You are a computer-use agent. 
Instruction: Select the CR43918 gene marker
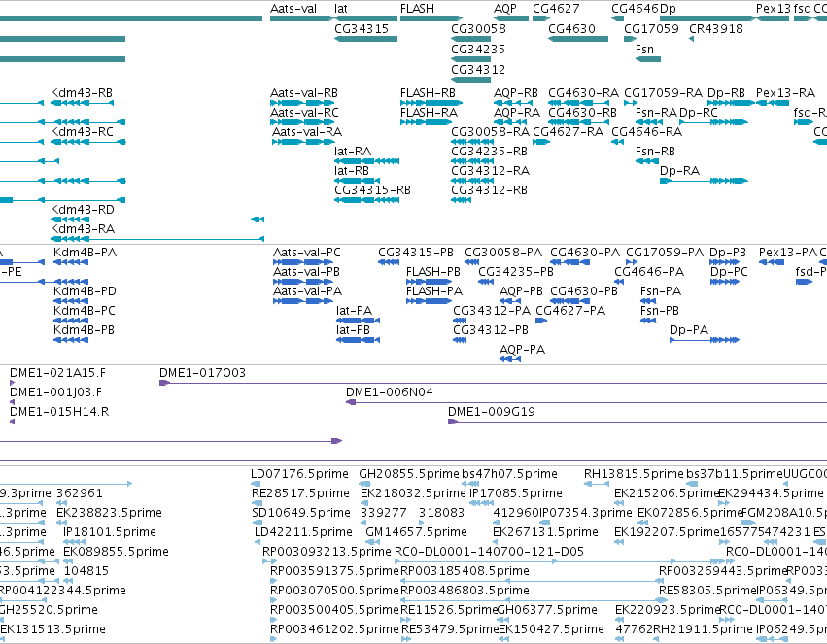(692, 39)
